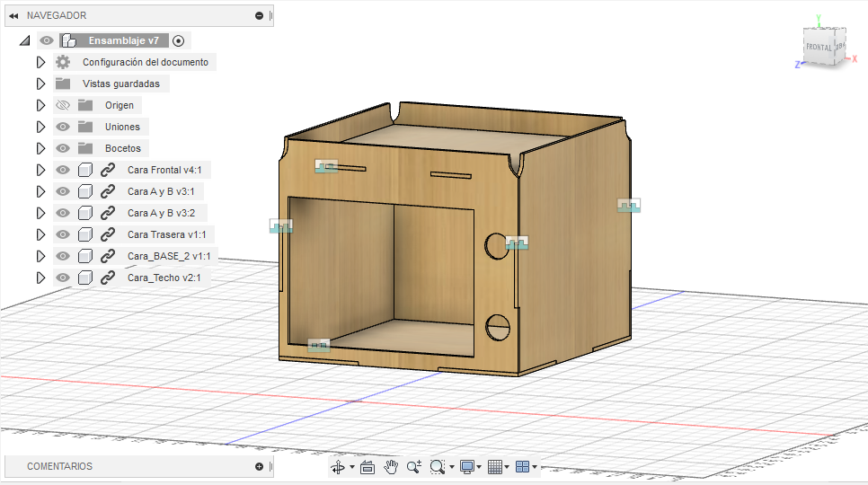
Task: Select Cara_Techo v2:1 in the browser
Action: click(164, 278)
